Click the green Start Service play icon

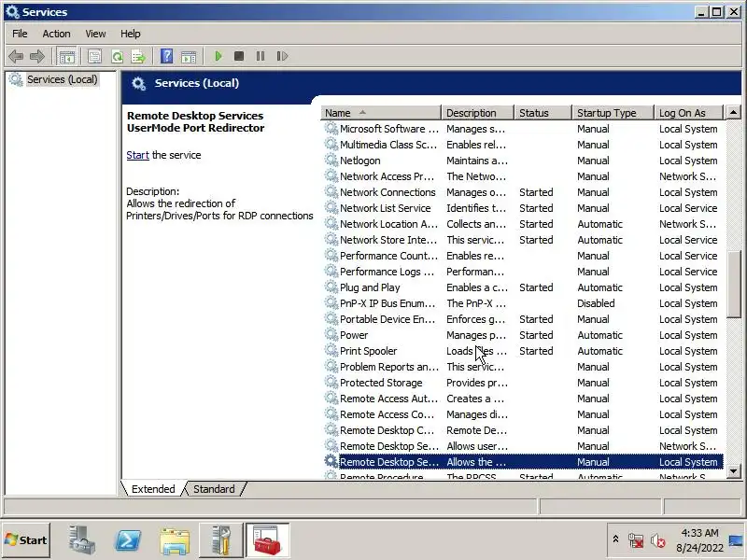point(218,56)
